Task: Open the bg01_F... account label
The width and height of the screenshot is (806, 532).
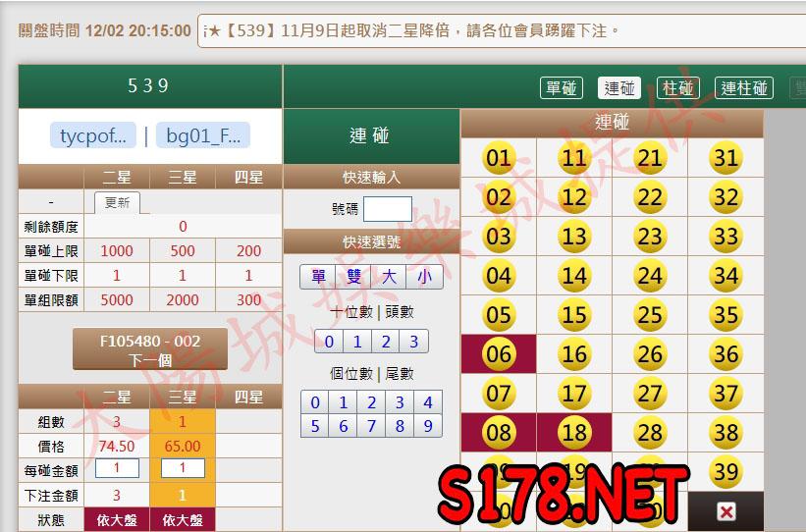Action: 203,135
